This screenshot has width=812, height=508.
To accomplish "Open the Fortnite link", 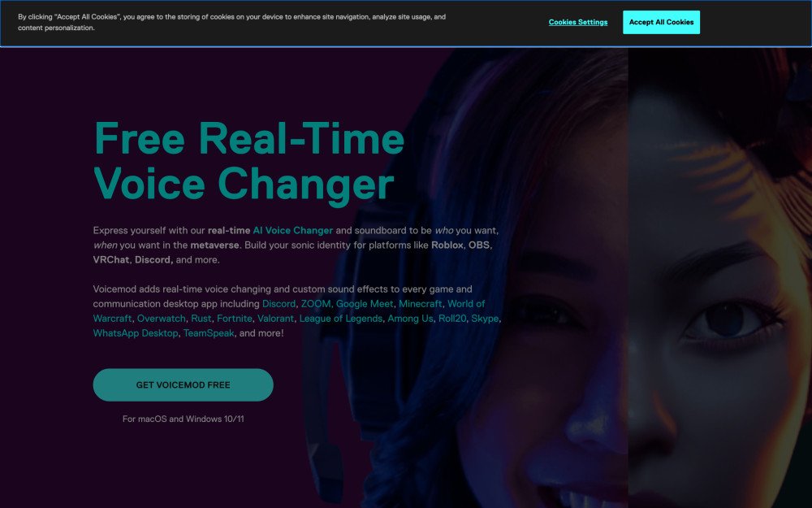I will click(x=234, y=319).
